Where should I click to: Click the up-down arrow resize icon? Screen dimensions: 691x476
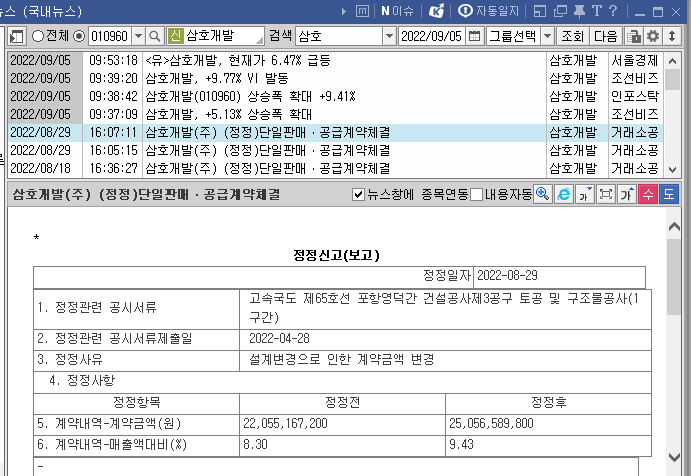pyautogui.click(x=672, y=36)
